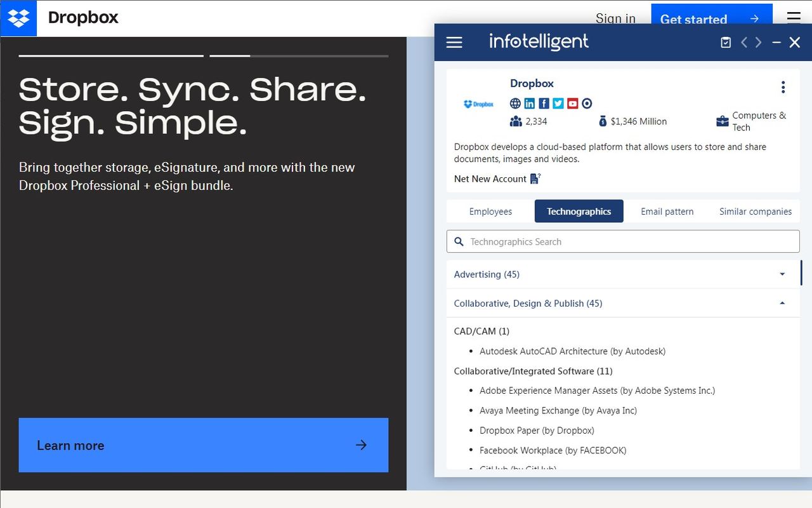Viewport: 812px width, 508px height.
Task: Select the second carousel progress bar
Action: pos(299,56)
